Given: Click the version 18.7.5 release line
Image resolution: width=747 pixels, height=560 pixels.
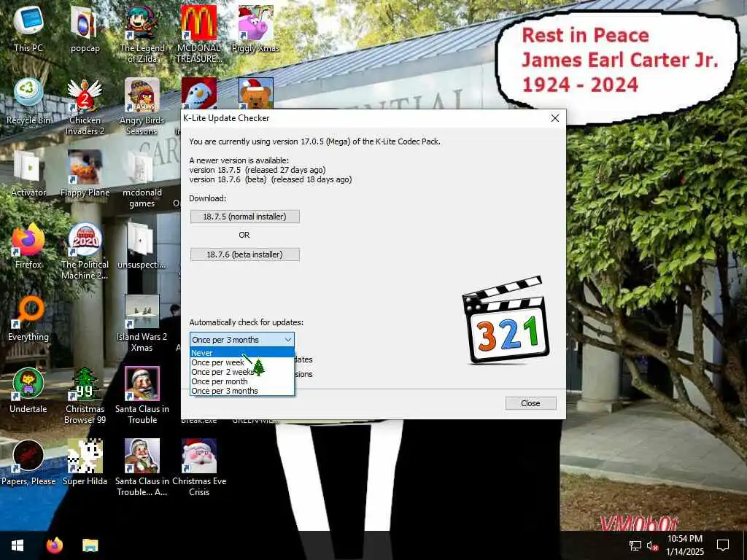Looking at the screenshot, I should 258,170.
